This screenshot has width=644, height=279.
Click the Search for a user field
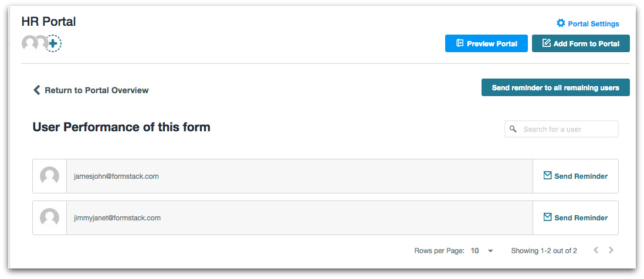click(567, 129)
